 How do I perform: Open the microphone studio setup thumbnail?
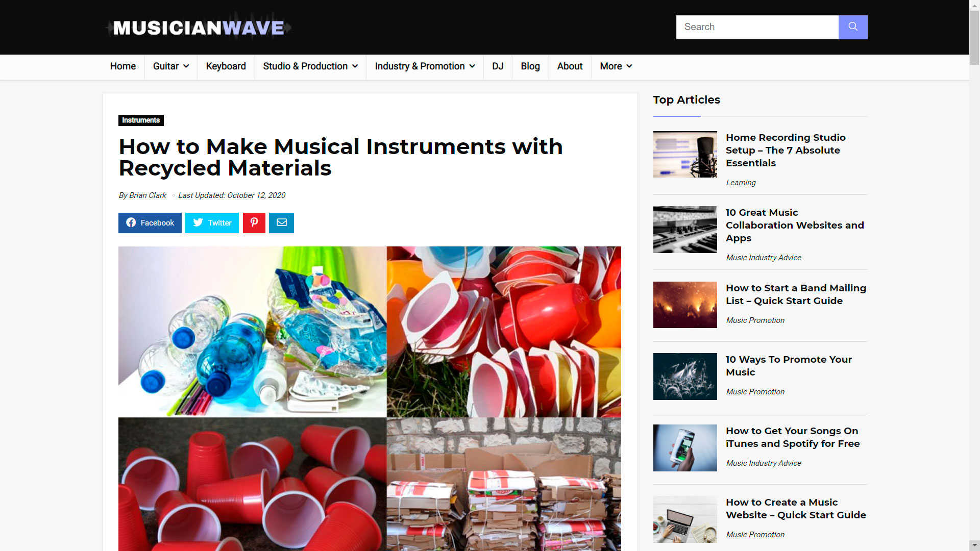pyautogui.click(x=685, y=154)
